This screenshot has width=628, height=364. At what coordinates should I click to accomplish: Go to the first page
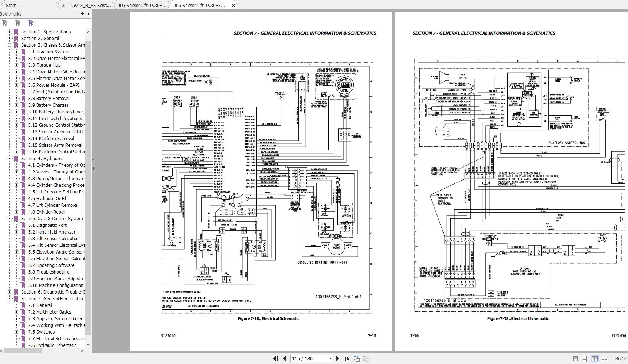pyautogui.click(x=275, y=358)
